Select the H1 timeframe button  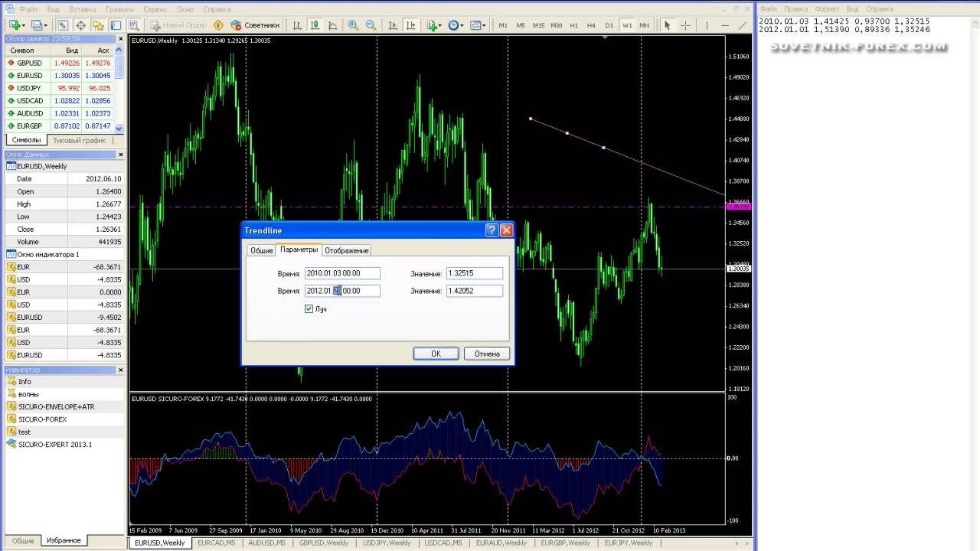click(573, 25)
